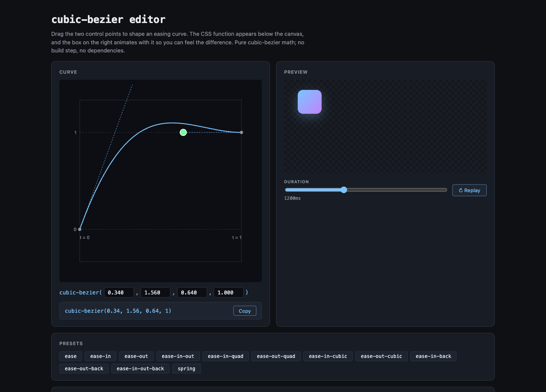
Task: Click the Replay button
Action: pos(469,190)
